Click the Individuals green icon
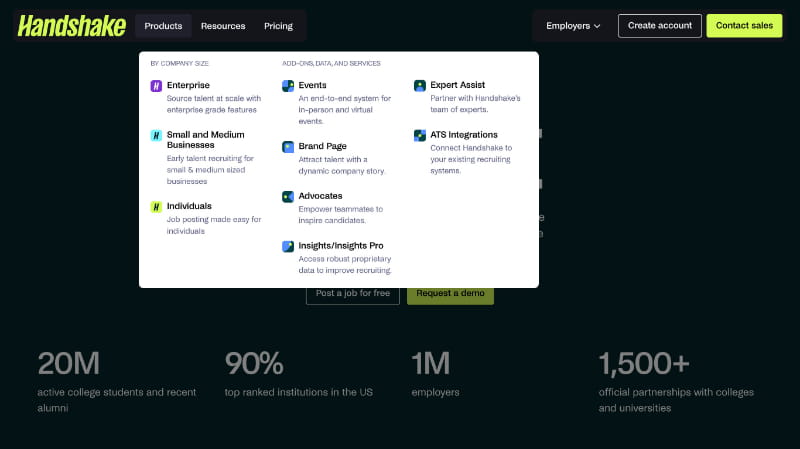 click(x=156, y=207)
